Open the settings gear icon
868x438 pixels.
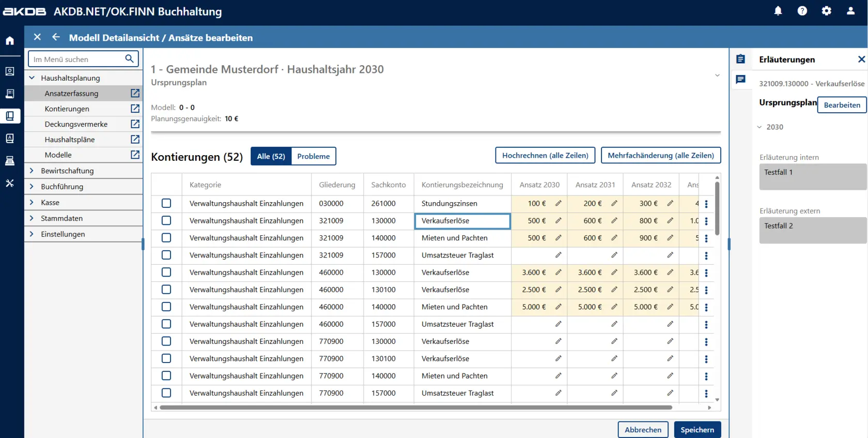[826, 11]
